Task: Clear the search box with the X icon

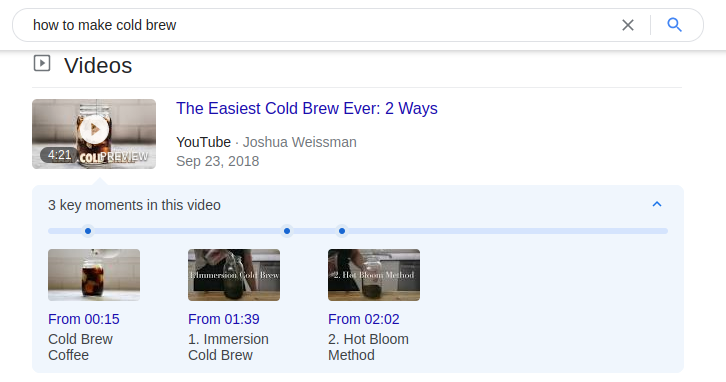Action: [x=627, y=25]
